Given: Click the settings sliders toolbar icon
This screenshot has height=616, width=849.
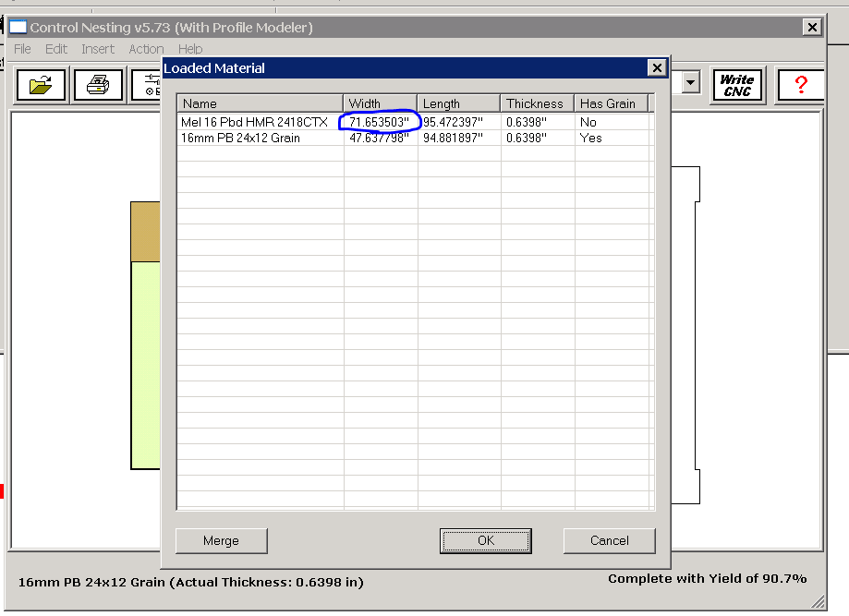Looking at the screenshot, I should (148, 86).
